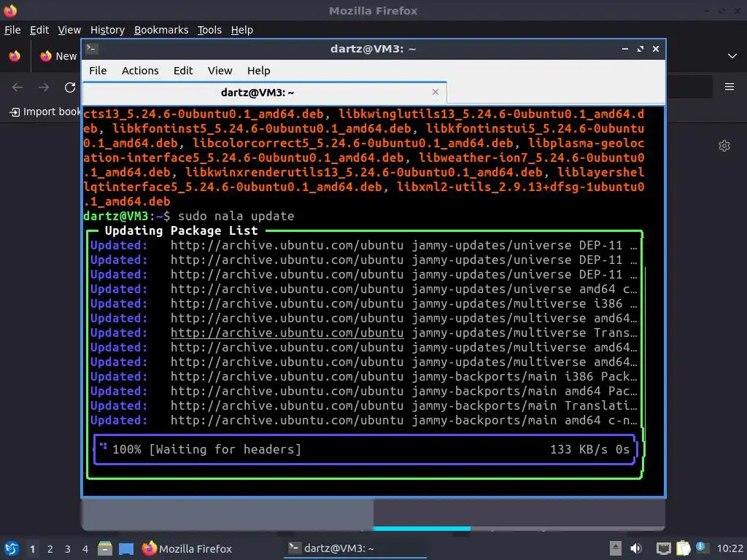Viewport: 747px width, 560px height.
Task: Open the terminal Actions menu
Action: (x=140, y=71)
